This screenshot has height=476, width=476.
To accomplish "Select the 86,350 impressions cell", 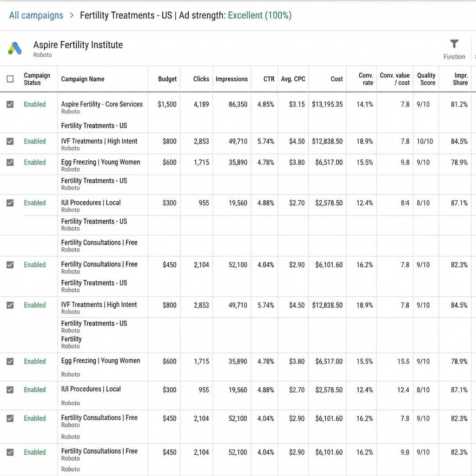I will [x=238, y=105].
